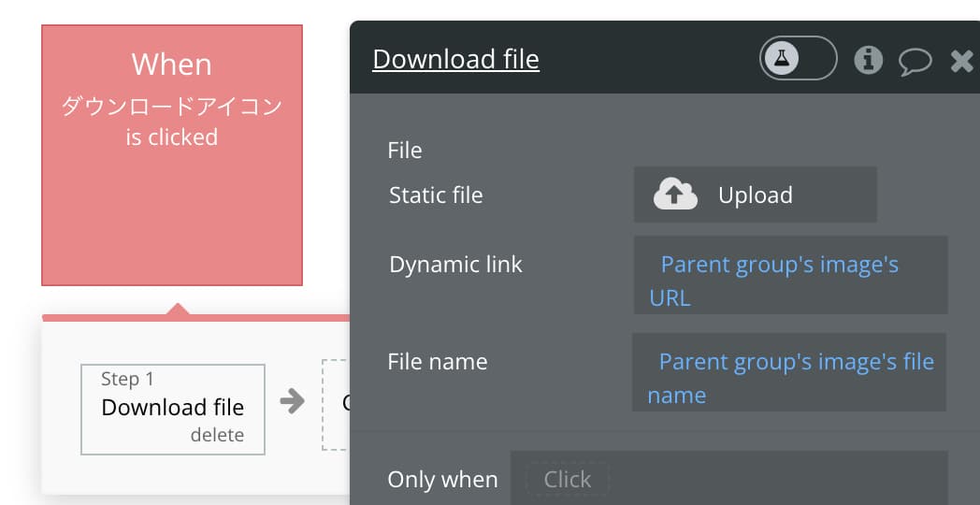Select the ダウンロードアイコン is clicked event box

(x=172, y=155)
